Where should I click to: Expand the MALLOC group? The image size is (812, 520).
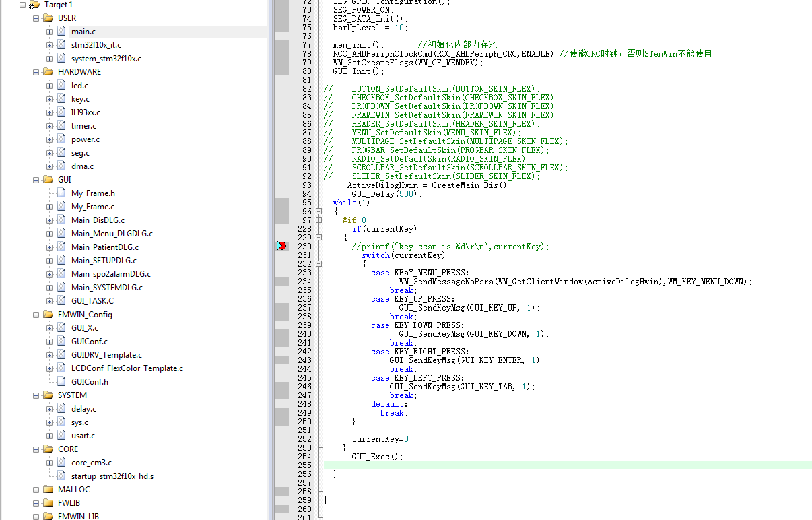pos(36,490)
